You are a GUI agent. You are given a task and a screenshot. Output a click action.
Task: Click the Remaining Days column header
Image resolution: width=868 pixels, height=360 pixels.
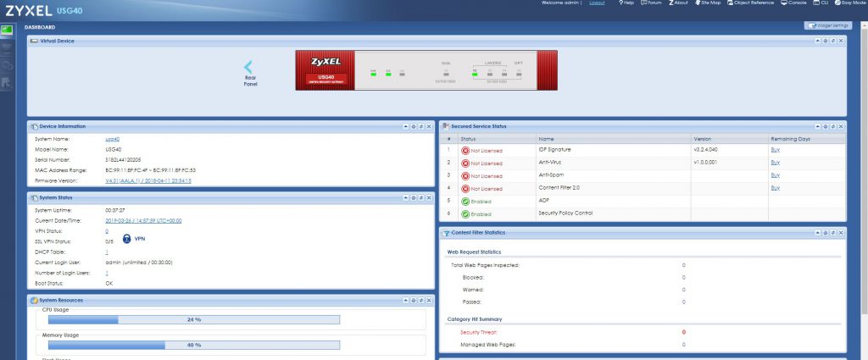pyautogui.click(x=806, y=140)
